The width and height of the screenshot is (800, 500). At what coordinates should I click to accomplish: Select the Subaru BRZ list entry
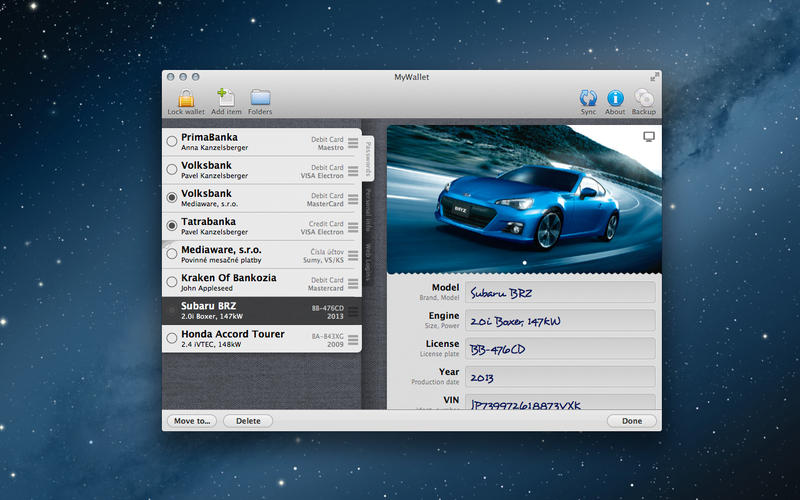point(262,311)
